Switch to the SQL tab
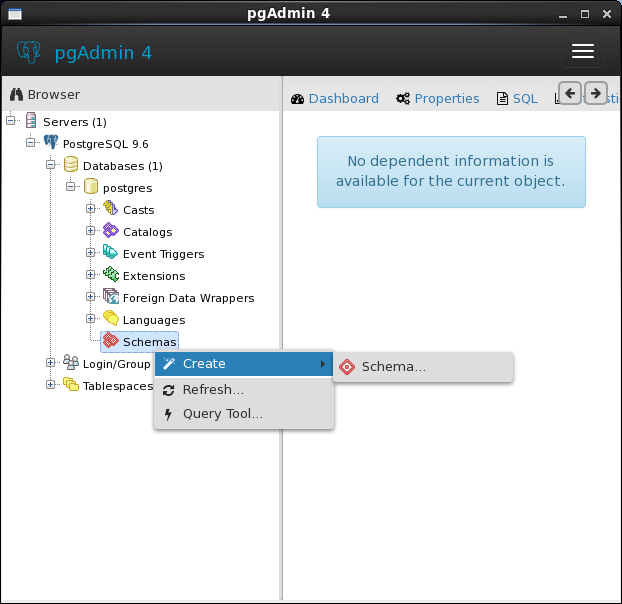Image resolution: width=622 pixels, height=604 pixels. coord(517,99)
